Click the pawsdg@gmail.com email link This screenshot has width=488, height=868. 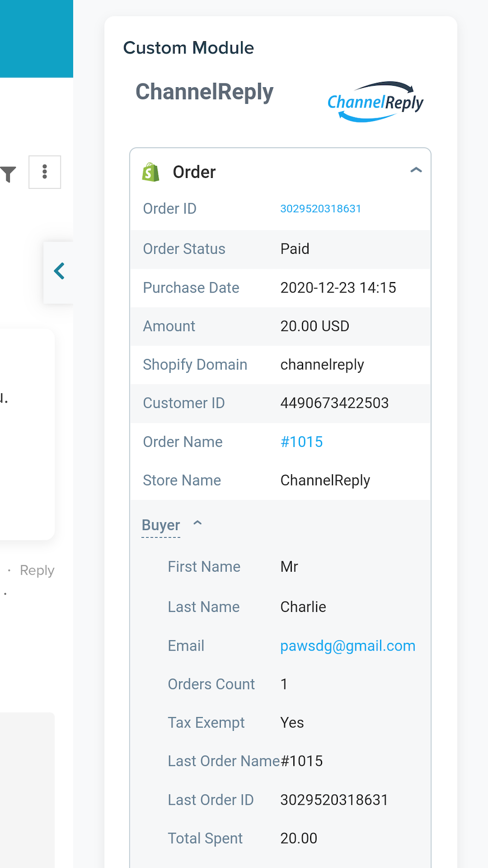348,646
